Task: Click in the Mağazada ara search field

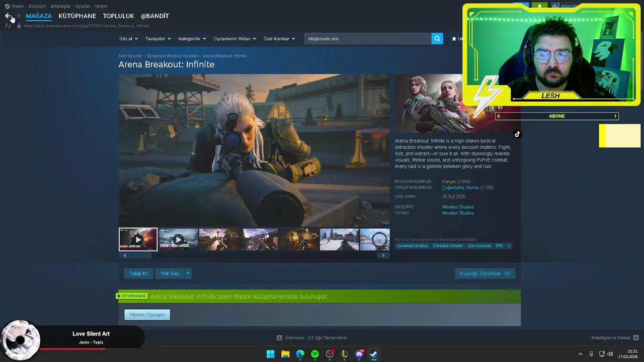Action: [368, 39]
